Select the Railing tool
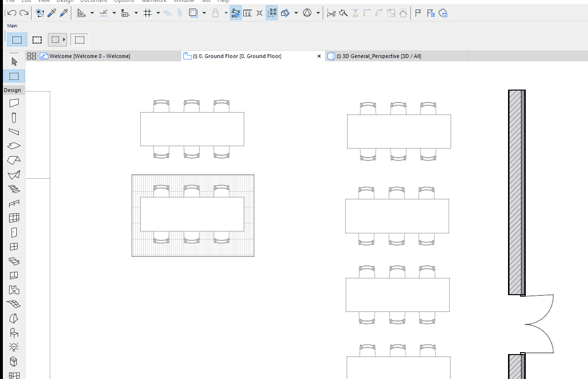Viewport: 588px width, 379px height. [x=14, y=204]
